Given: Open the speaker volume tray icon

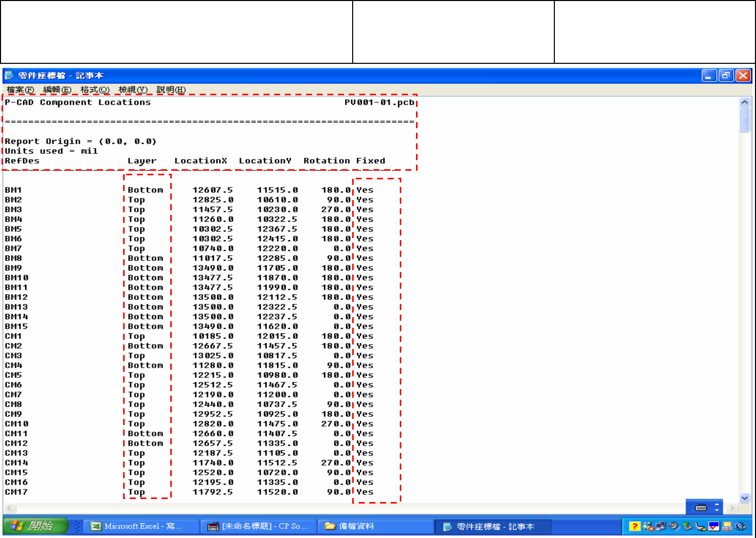Looking at the screenshot, I should point(674,526).
